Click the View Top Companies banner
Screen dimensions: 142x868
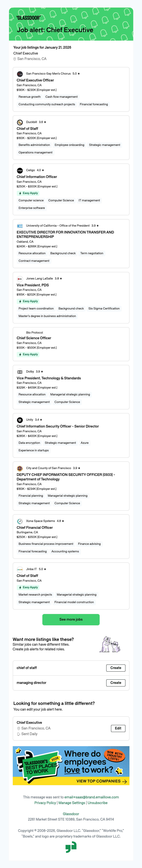pyautogui.click(x=71, y=766)
